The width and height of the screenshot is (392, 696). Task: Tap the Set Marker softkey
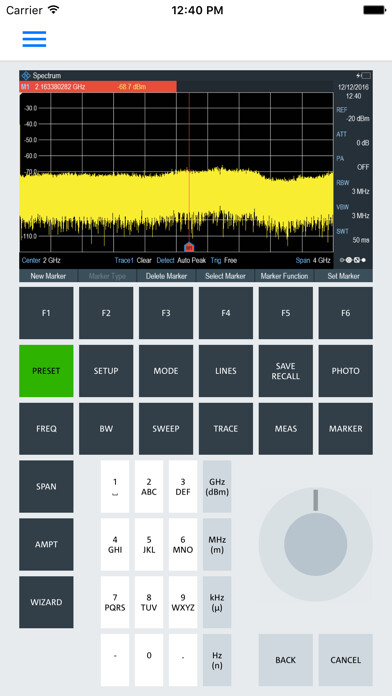tap(344, 276)
